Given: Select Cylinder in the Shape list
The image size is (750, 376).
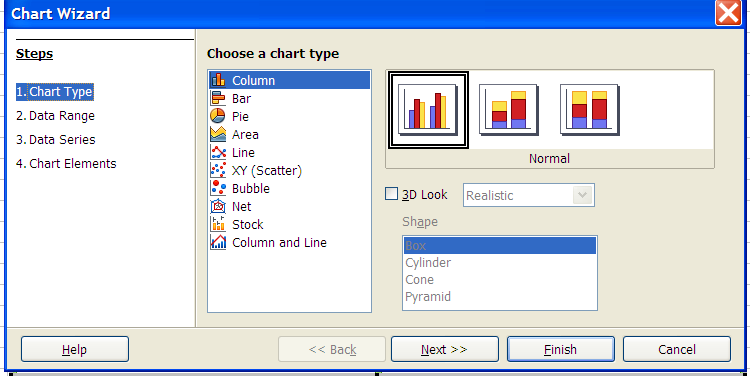Looking at the screenshot, I should [500, 263].
